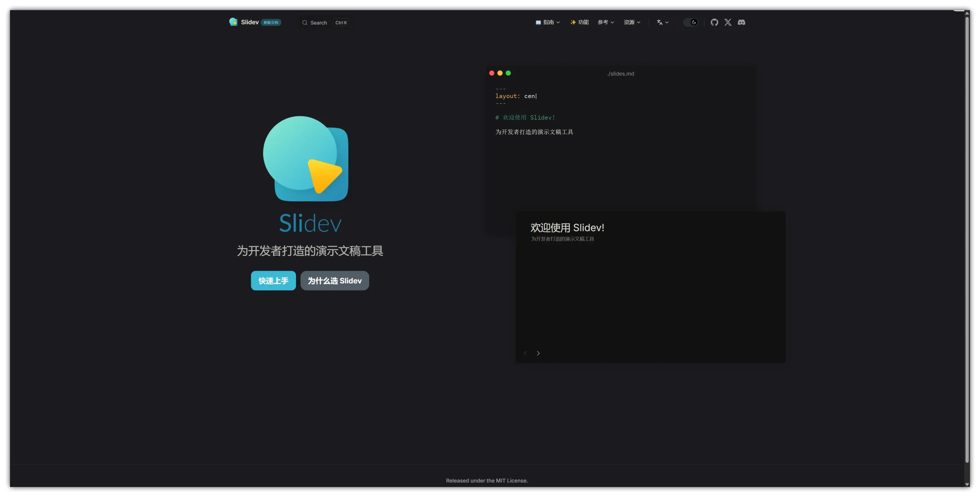Expand the 参考 reference menu
The image size is (980, 497).
tap(606, 22)
